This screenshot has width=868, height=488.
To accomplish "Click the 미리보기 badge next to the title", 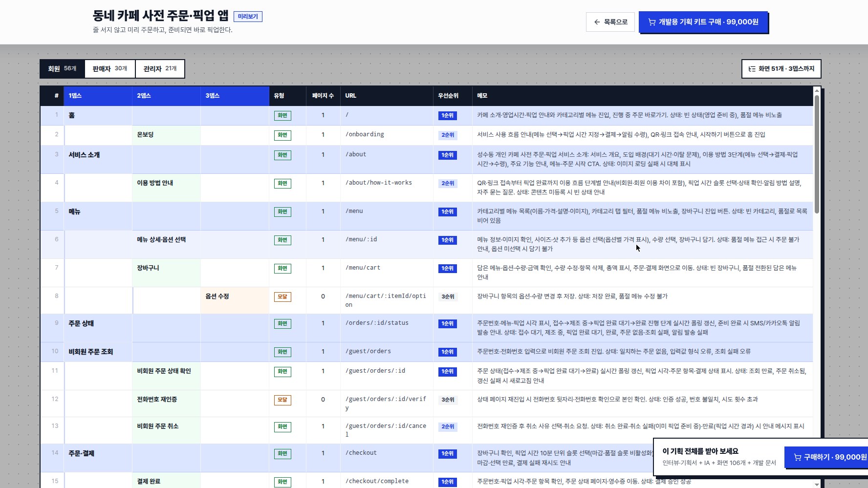I will 248,17.
